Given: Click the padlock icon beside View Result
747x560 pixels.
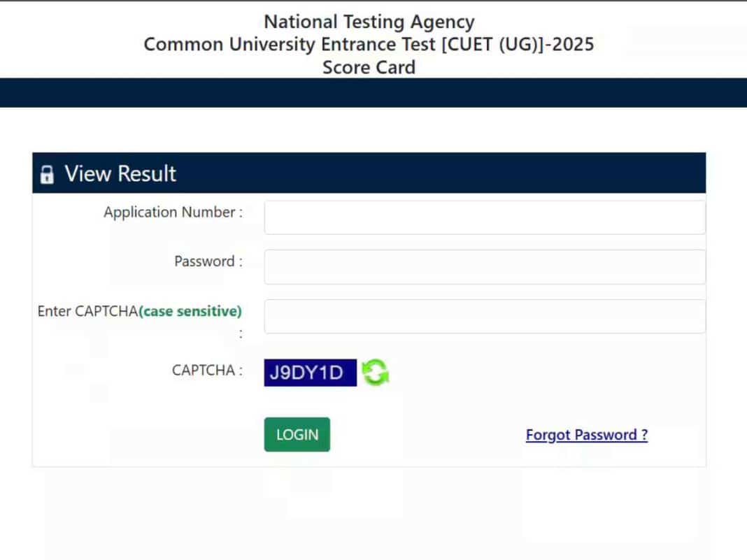Looking at the screenshot, I should coord(46,173).
